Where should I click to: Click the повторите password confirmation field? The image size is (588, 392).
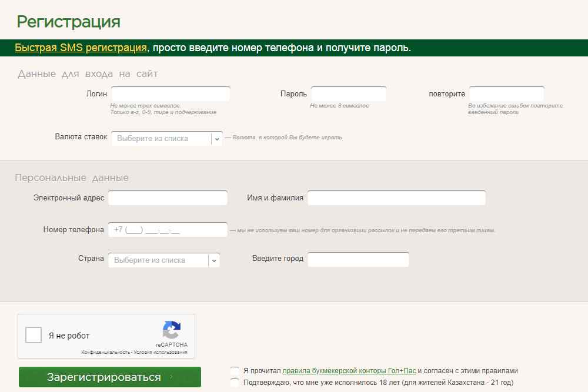[506, 94]
